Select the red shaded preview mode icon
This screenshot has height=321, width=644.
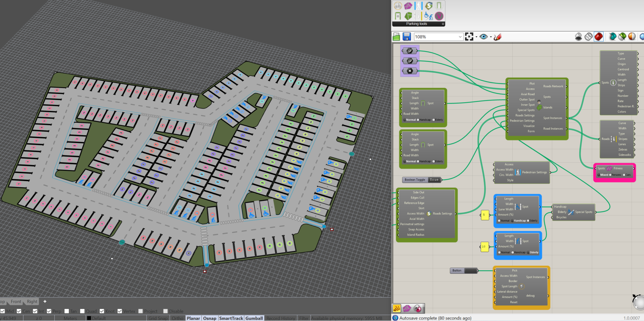[598, 37]
